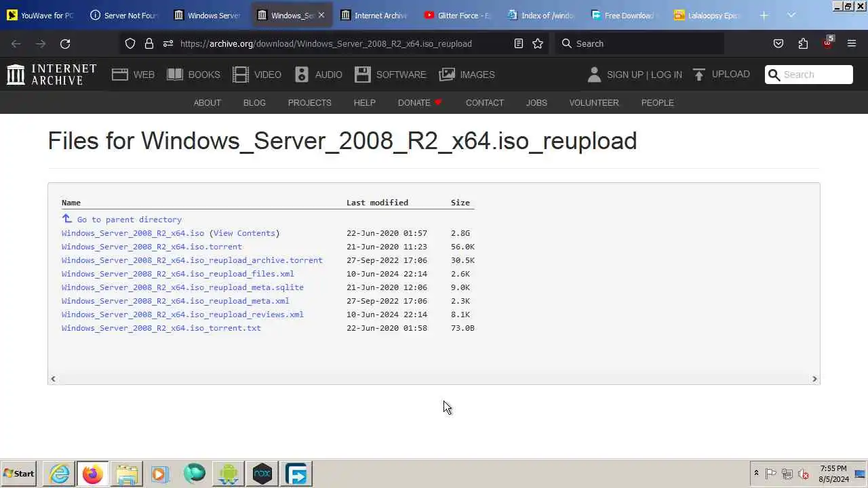The height and width of the screenshot is (488, 868).
Task: Open the JOBS menu link
Action: pyautogui.click(x=536, y=102)
